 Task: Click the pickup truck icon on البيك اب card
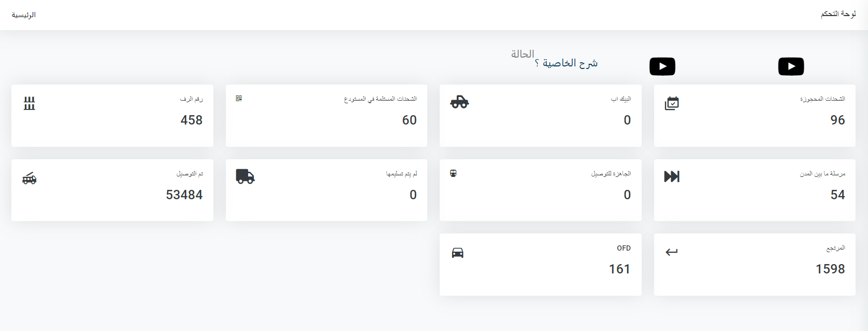pos(459,102)
